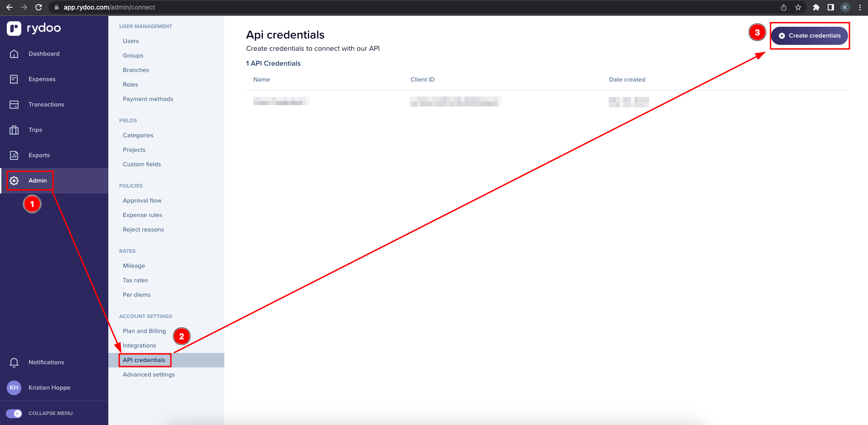Open Payment methods settings

pos(148,99)
